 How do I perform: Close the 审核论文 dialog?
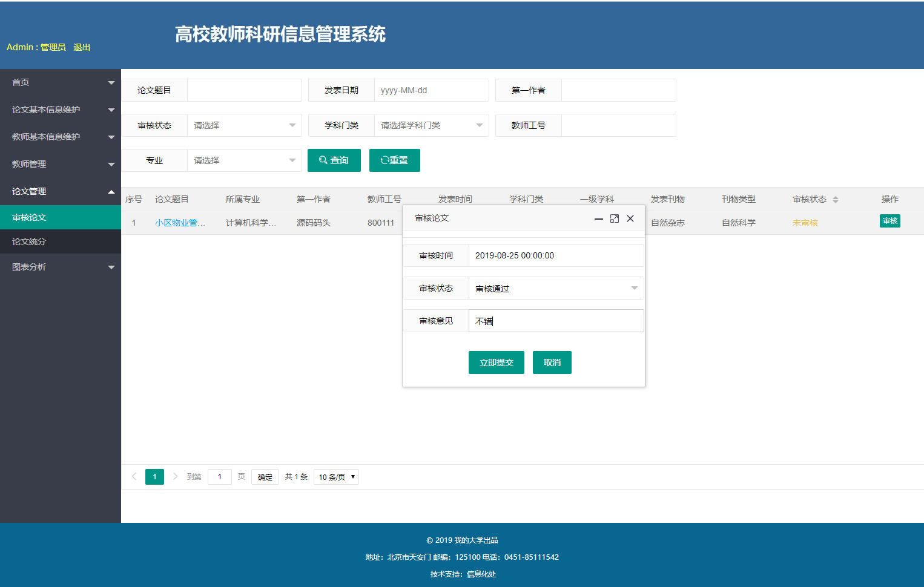pyautogui.click(x=630, y=218)
